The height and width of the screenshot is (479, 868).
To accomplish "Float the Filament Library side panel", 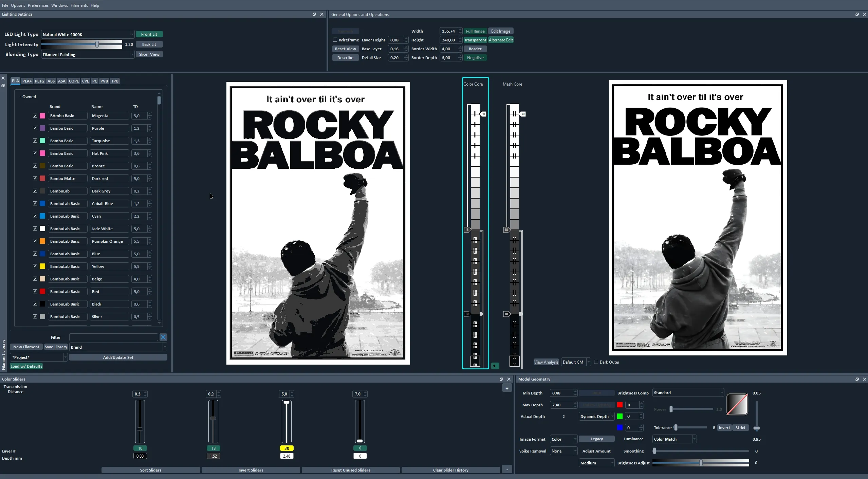I will pyautogui.click(x=3, y=86).
